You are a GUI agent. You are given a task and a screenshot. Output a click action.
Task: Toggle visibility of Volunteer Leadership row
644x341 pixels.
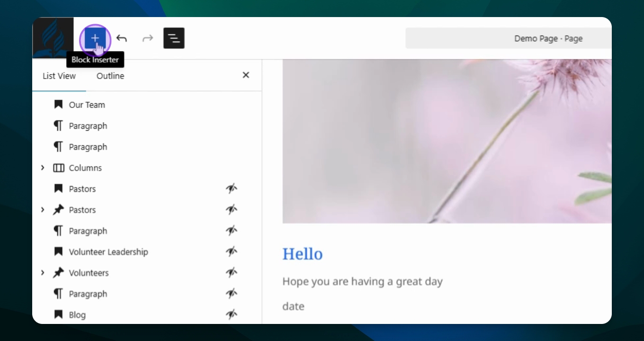click(x=232, y=251)
